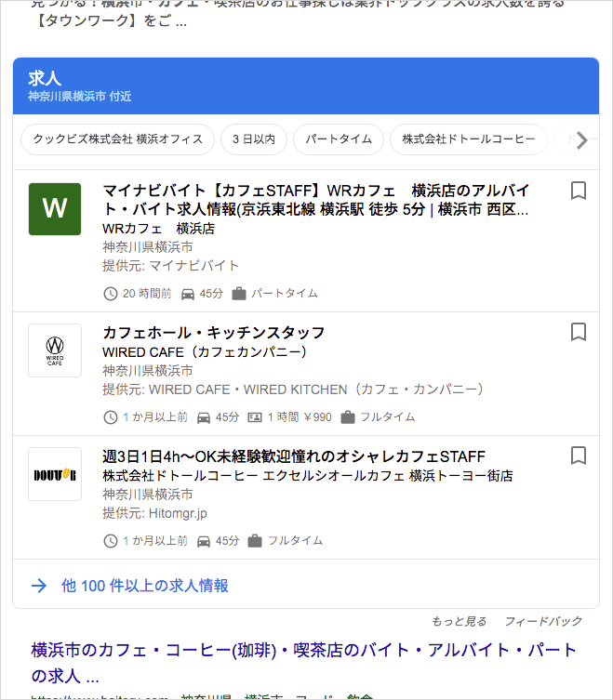
Task: Click car icon in WIRED CAFE listing
Action: coord(204,417)
